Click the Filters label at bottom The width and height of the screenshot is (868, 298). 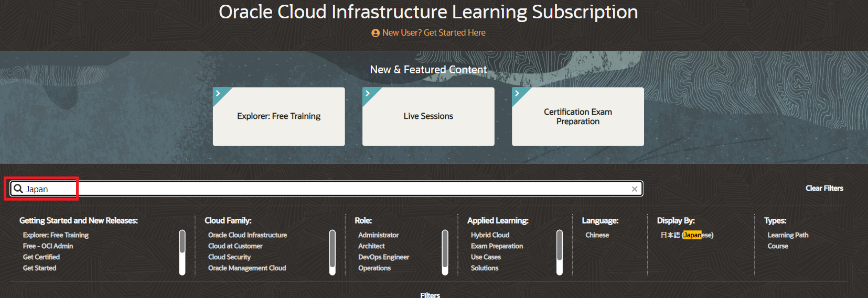point(430,295)
